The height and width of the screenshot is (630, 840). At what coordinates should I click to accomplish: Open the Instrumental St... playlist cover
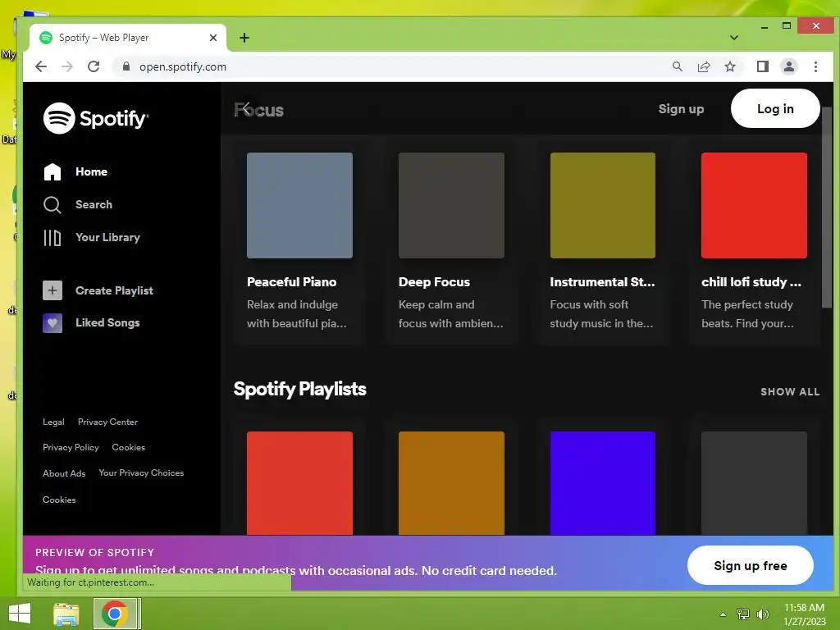[x=603, y=205]
